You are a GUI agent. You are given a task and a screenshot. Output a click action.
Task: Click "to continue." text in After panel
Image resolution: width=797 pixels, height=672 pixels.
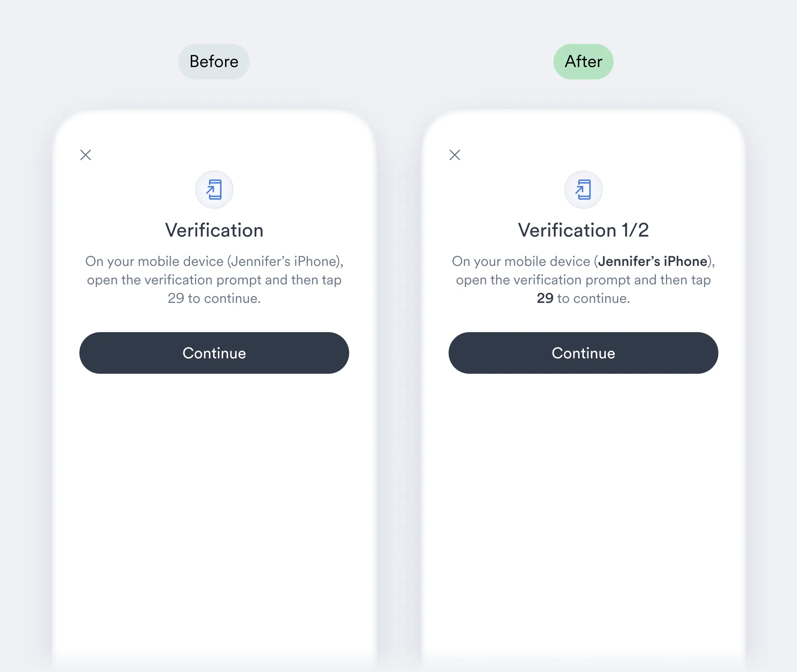pos(594,298)
